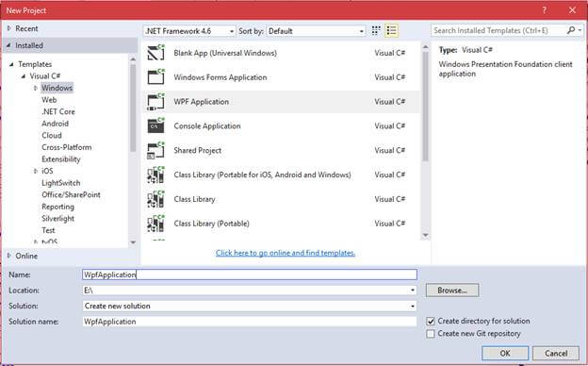Select the LightSwitch category

60,183
